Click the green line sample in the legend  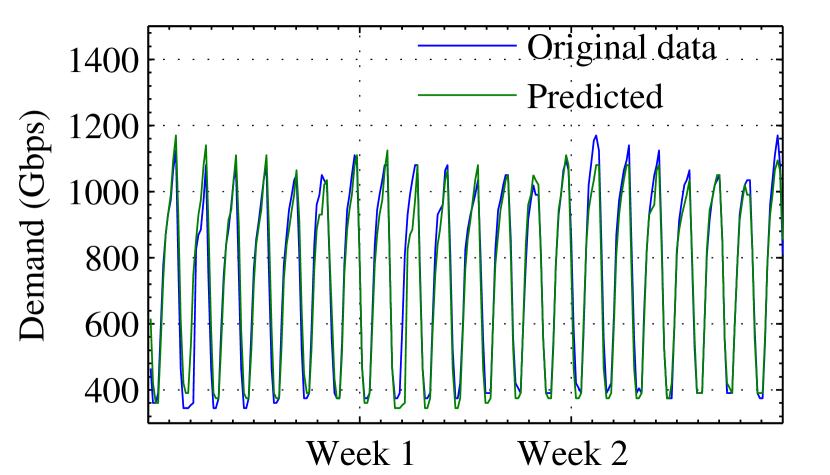(467, 95)
